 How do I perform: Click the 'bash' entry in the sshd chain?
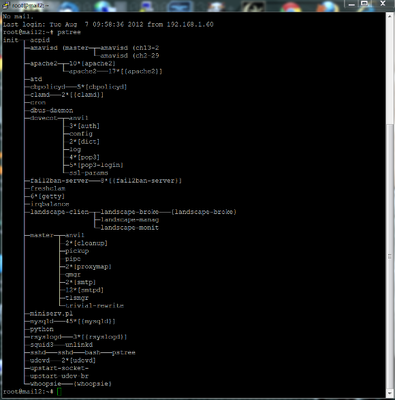pos(93,352)
